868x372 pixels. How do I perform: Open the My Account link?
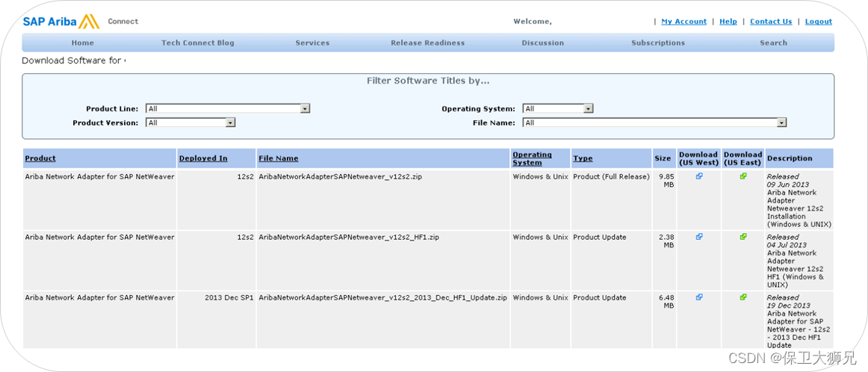(x=683, y=22)
